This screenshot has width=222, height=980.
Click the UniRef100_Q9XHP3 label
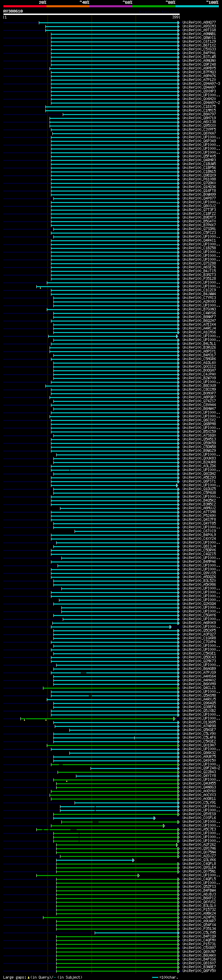(x=199, y=91)
